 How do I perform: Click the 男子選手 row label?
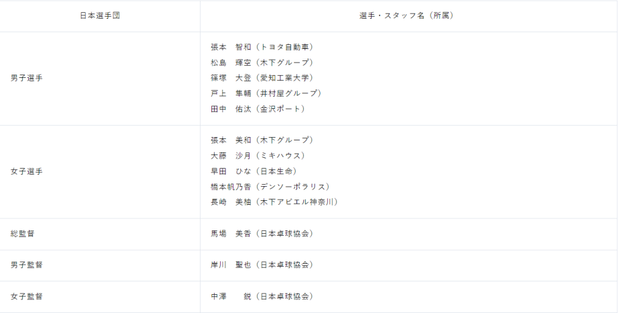[x=27, y=78]
